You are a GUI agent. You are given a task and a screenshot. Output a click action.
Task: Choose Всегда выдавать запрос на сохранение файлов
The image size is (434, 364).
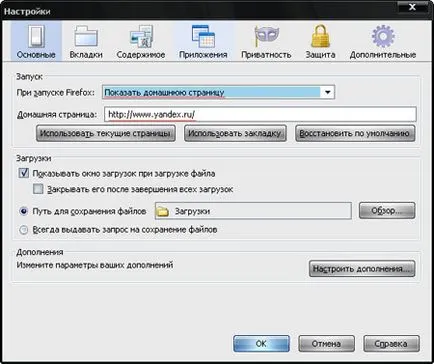coord(24,230)
